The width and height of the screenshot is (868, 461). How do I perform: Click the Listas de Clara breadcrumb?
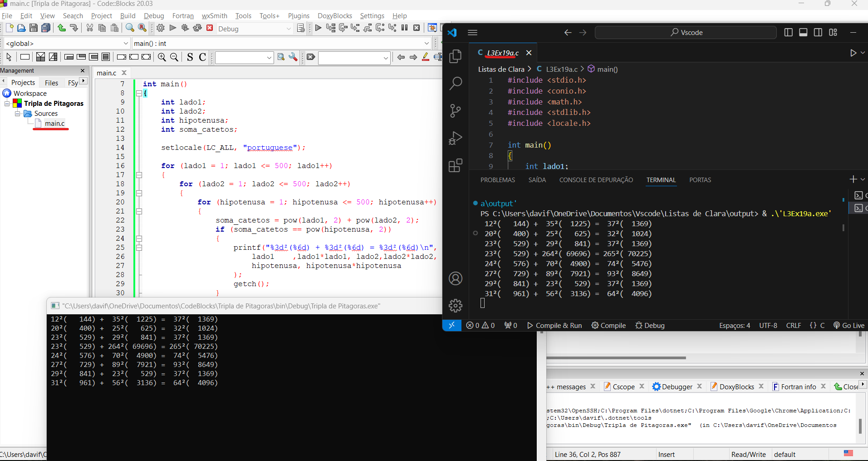pos(501,69)
